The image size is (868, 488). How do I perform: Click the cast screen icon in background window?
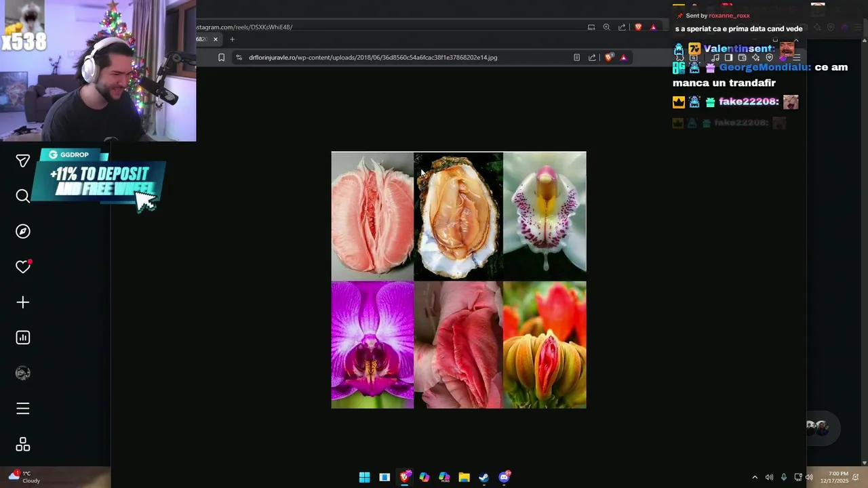[591, 27]
